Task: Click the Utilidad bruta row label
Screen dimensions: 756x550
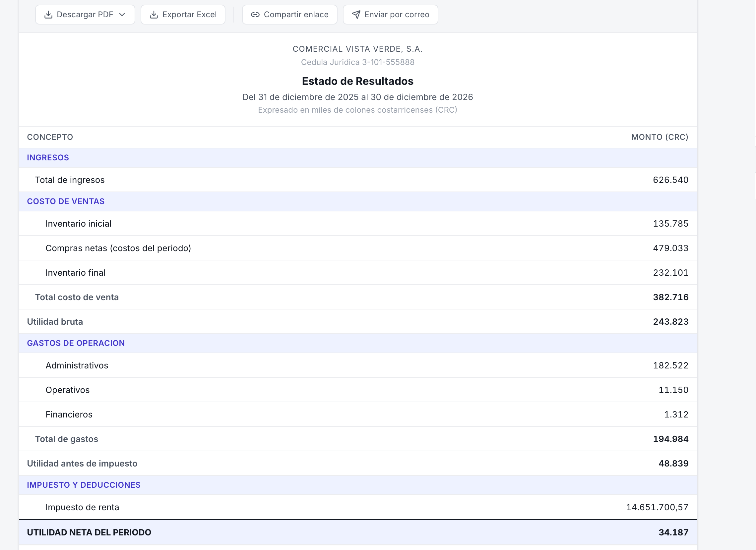Action: point(55,322)
